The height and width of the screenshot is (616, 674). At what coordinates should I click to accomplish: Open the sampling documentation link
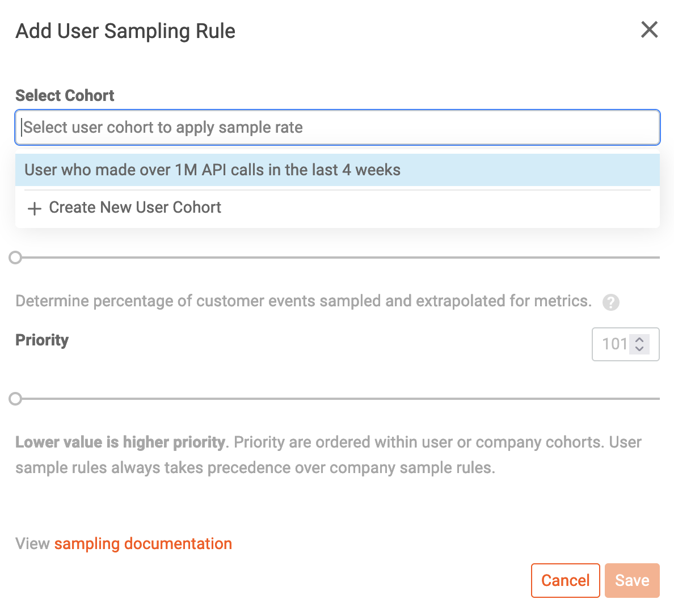point(143,543)
